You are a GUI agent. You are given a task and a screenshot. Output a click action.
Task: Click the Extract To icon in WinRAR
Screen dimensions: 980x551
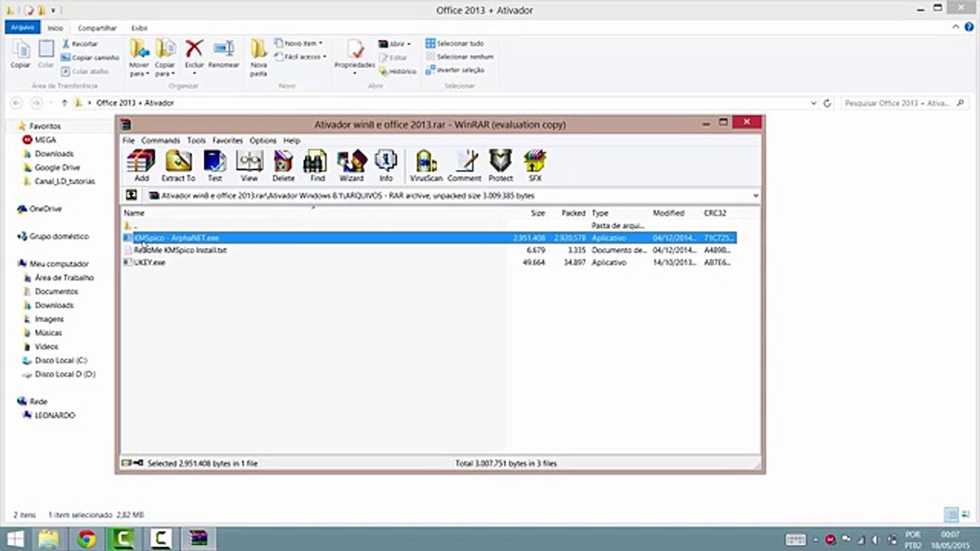pos(178,165)
